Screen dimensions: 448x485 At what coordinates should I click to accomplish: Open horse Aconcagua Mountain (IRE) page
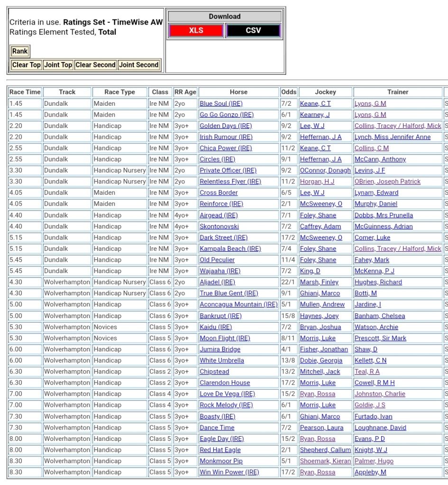point(238,305)
